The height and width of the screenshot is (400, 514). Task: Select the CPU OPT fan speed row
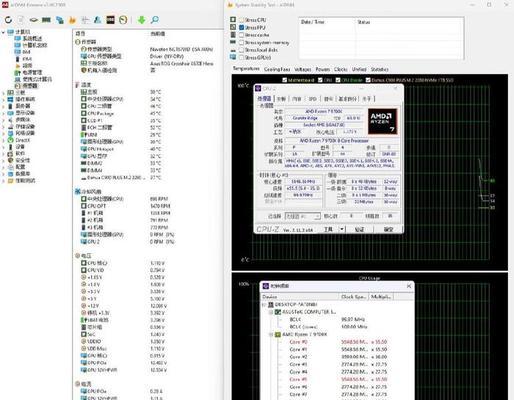[x=126, y=206]
